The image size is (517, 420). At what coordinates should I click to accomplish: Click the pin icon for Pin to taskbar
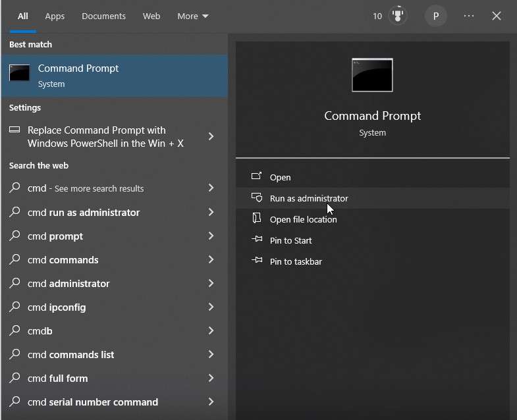(257, 260)
